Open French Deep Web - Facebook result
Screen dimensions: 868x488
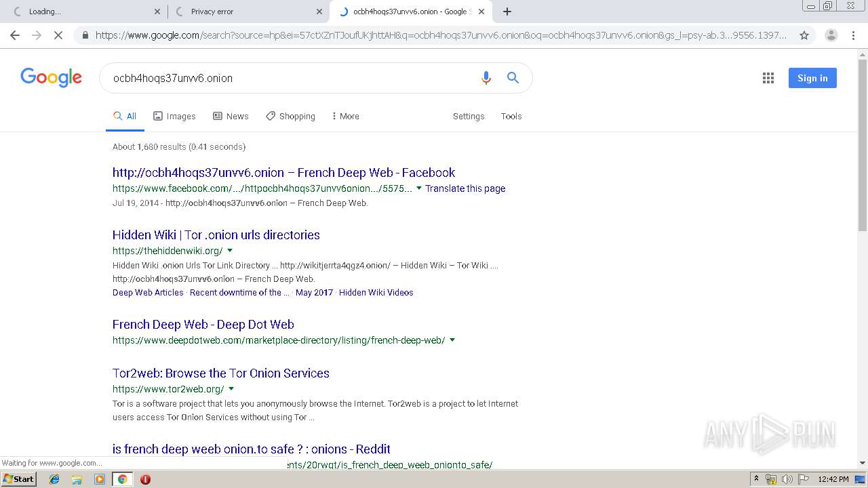click(283, 173)
